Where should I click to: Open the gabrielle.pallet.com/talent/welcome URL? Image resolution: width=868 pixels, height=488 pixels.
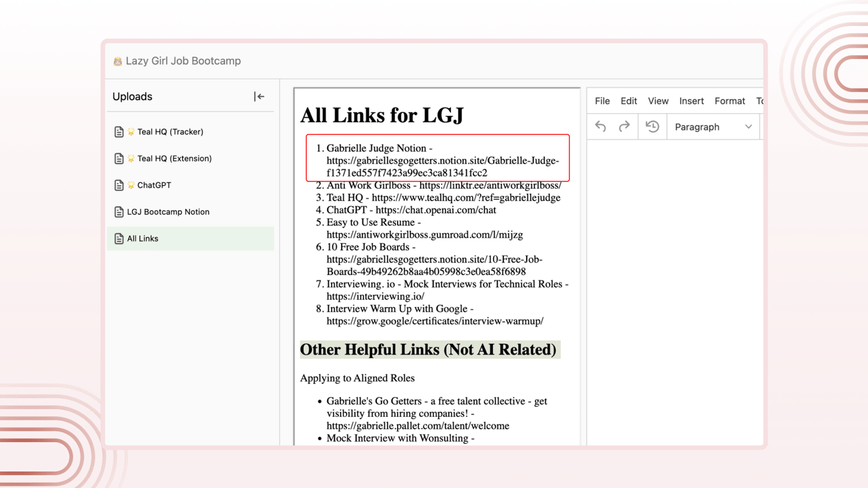click(418, 426)
